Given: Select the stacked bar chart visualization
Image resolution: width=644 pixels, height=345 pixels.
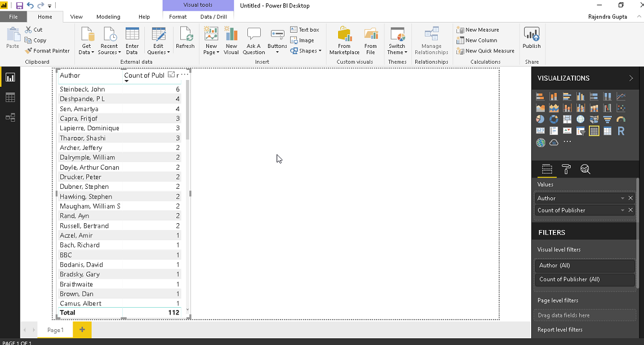Looking at the screenshot, I should [540, 96].
